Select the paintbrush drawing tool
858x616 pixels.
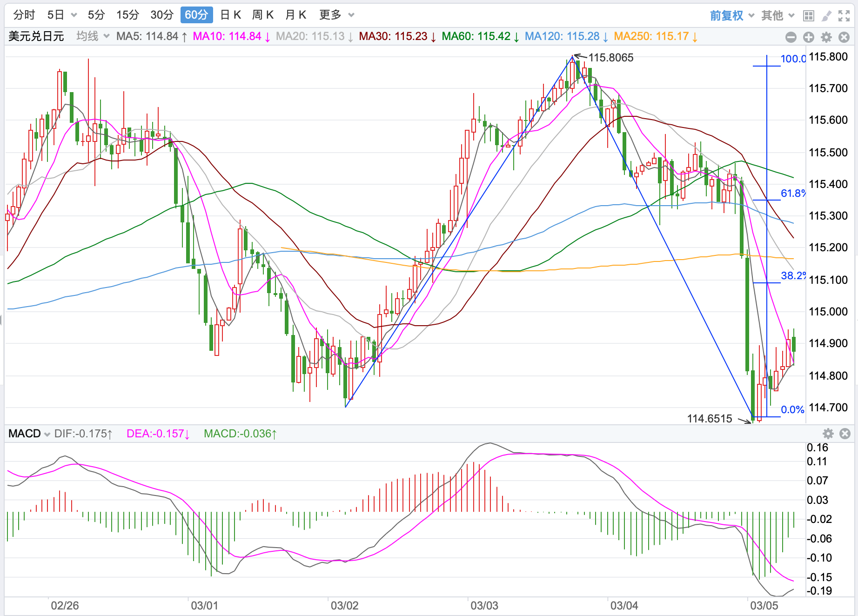pos(826,16)
